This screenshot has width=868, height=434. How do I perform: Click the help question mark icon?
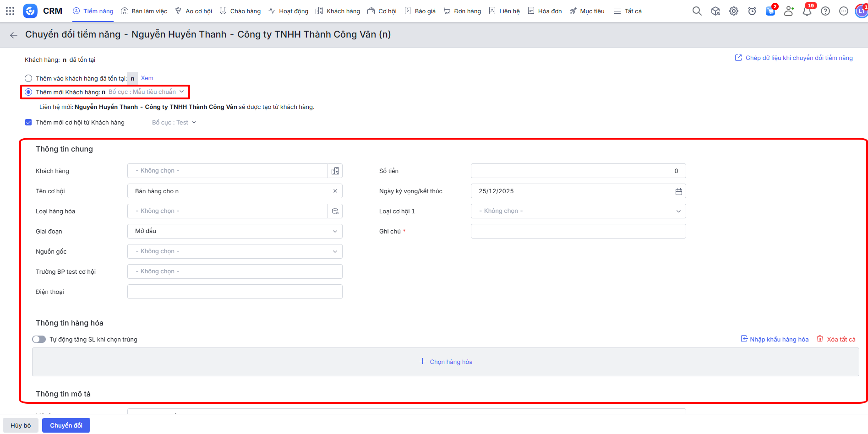(825, 11)
